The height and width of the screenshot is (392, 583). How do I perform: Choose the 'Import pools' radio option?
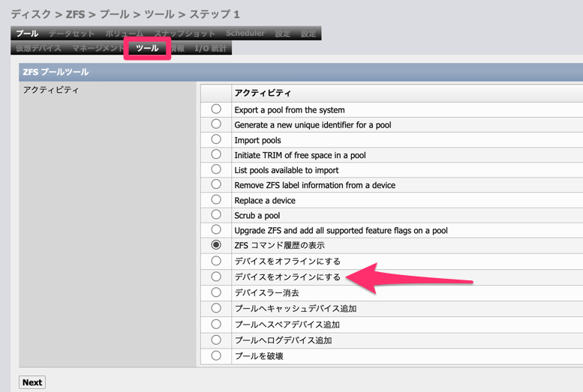pos(216,139)
